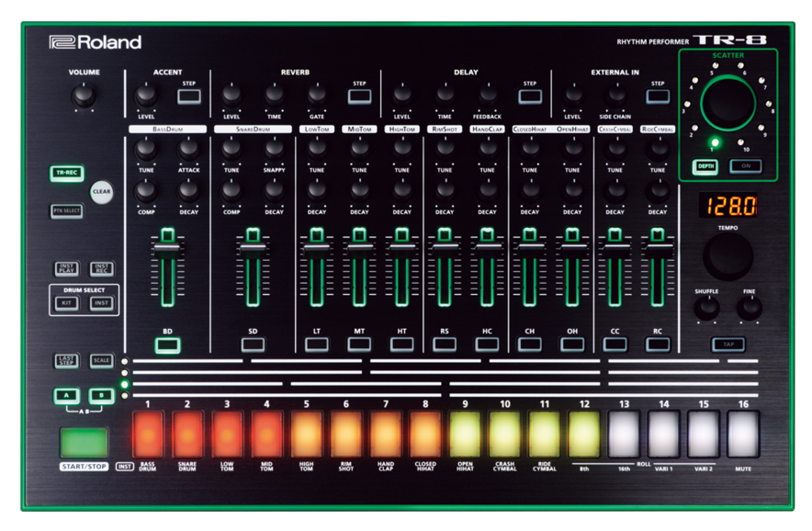Toggle the Accent STEP button

pyautogui.click(x=189, y=96)
